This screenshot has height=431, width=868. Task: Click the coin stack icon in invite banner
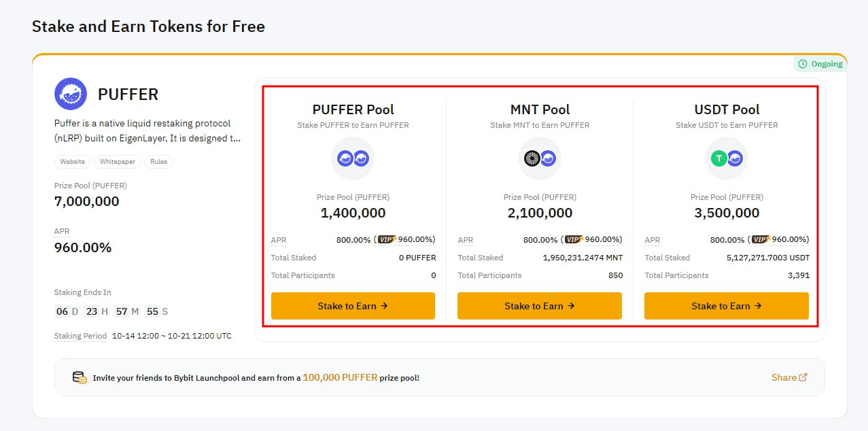(80, 377)
